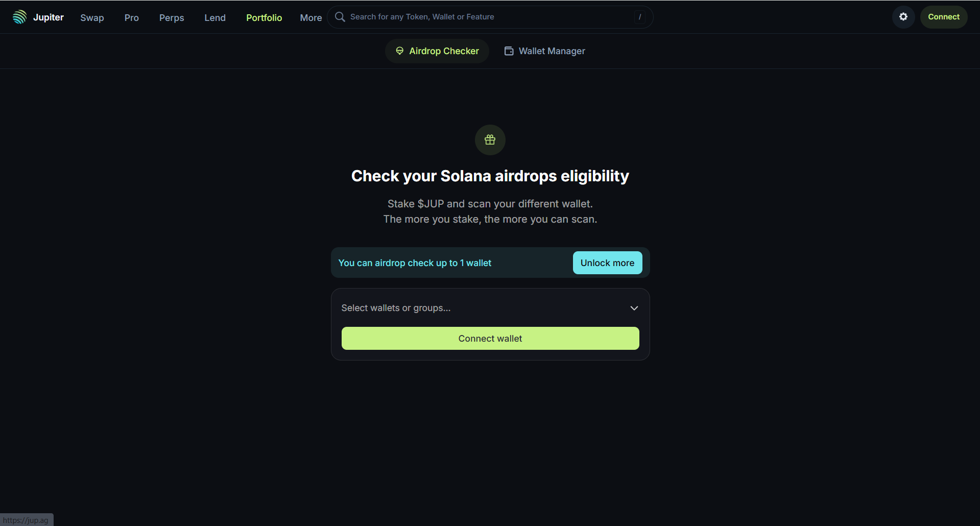This screenshot has height=526, width=980.
Task: Click the chevron on the wallet selector
Action: click(x=634, y=308)
